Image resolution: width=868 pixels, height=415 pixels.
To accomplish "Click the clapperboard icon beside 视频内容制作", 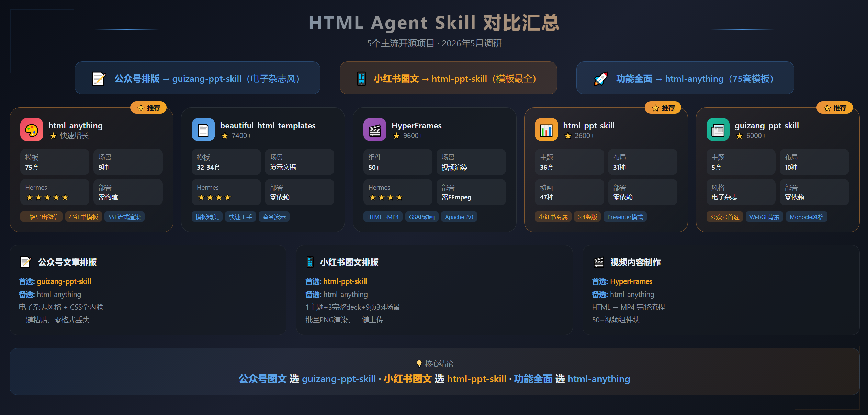I will tap(599, 262).
